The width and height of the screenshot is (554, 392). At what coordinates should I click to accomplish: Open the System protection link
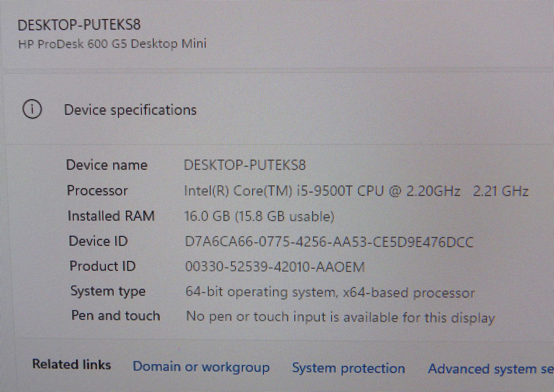point(348,368)
